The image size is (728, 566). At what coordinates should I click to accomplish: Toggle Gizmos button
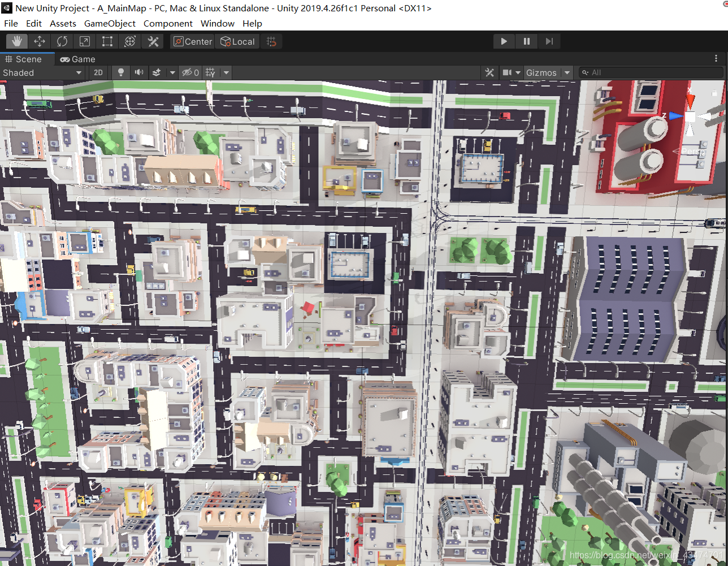click(541, 72)
